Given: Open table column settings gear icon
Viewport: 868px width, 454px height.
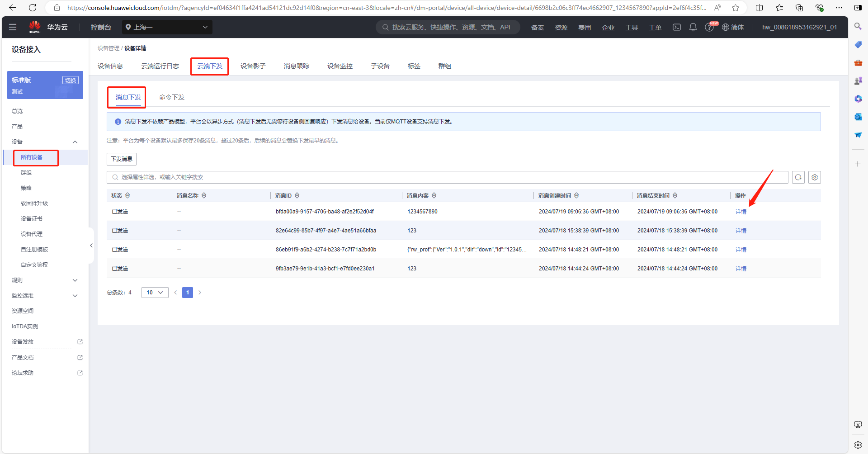Looking at the screenshot, I should tap(814, 177).
